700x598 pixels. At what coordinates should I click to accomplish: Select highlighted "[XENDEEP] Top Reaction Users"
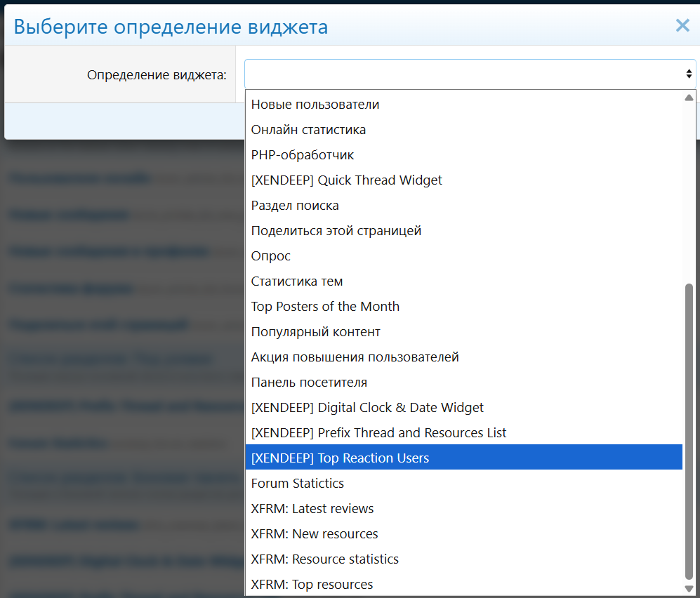(340, 458)
